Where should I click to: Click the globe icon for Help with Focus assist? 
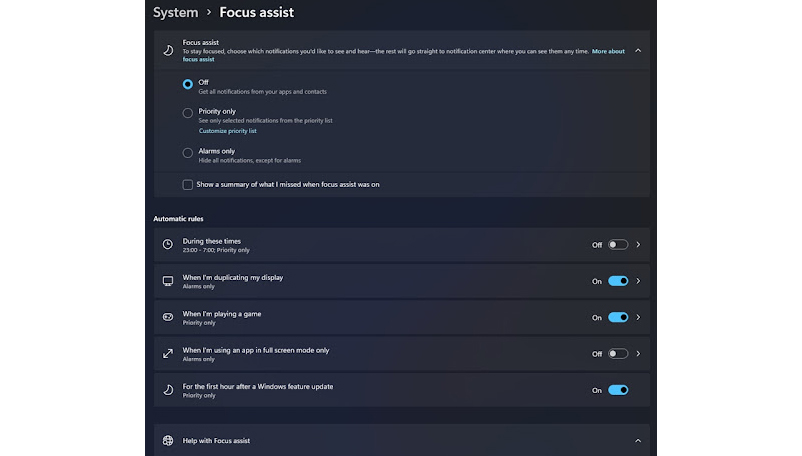coord(168,440)
